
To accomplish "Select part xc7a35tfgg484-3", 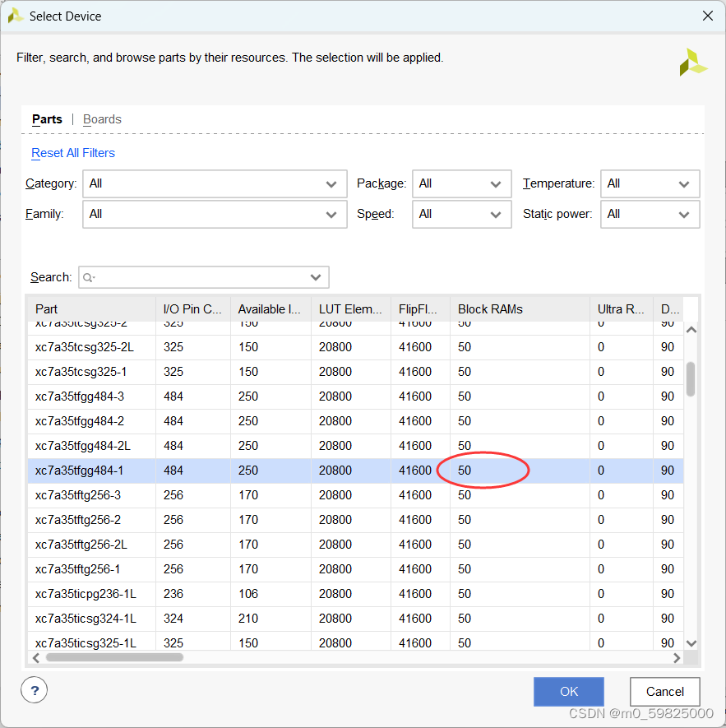I will click(355, 396).
